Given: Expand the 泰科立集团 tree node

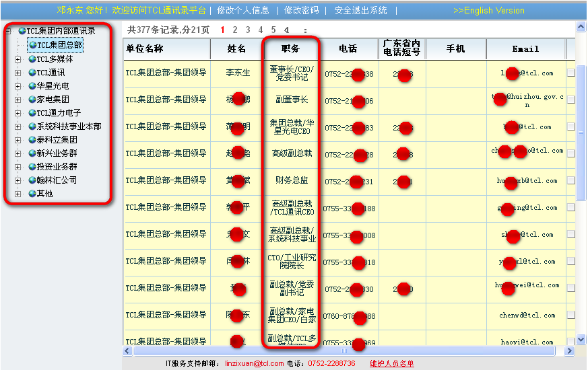Looking at the screenshot, I should 18,141.
